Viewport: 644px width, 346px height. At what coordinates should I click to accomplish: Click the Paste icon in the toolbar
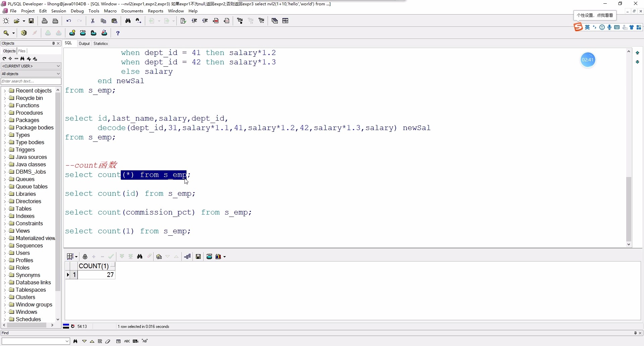tap(115, 21)
